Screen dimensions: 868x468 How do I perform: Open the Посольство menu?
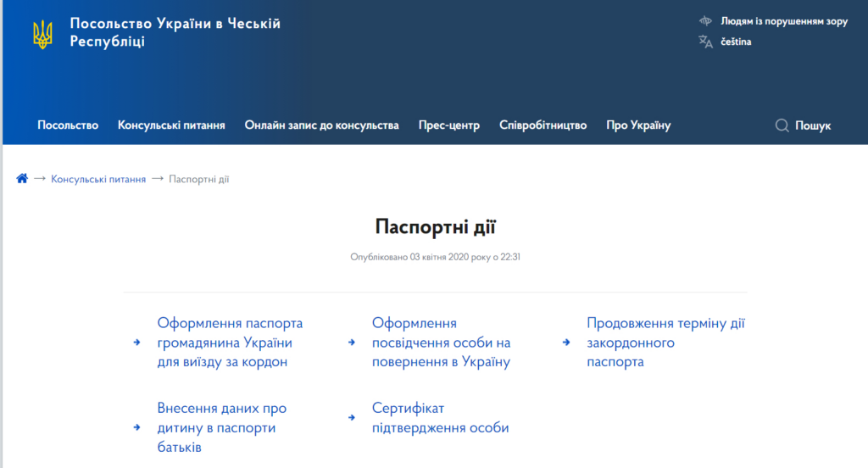pyautogui.click(x=68, y=125)
